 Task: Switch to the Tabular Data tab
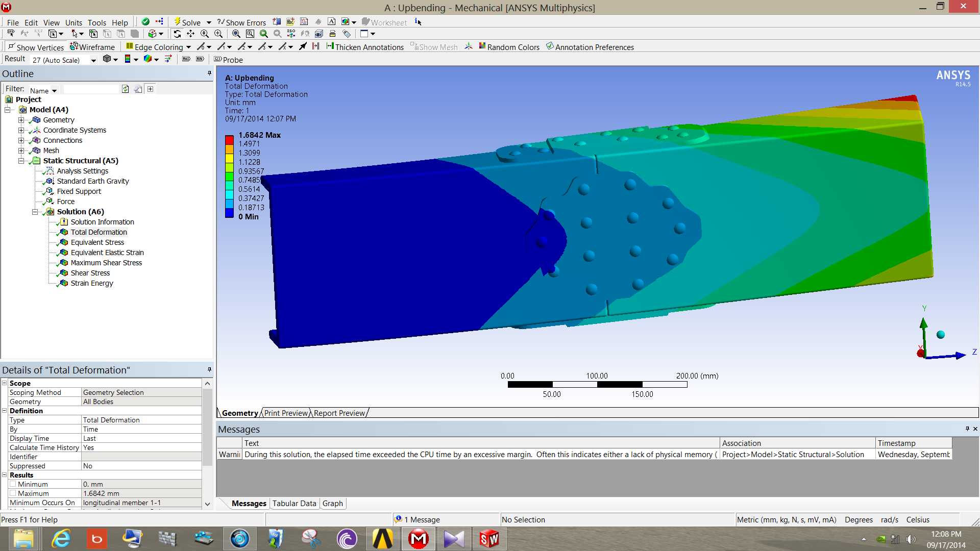[294, 504]
